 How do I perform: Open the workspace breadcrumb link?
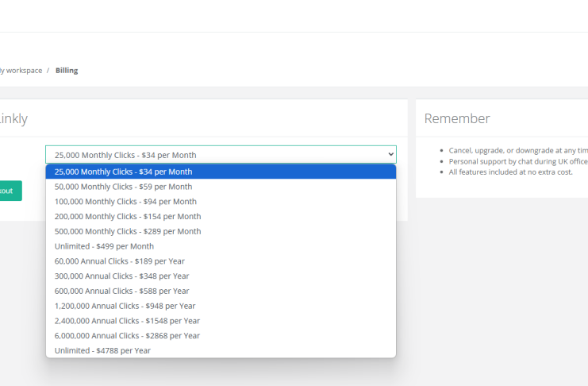(x=21, y=71)
